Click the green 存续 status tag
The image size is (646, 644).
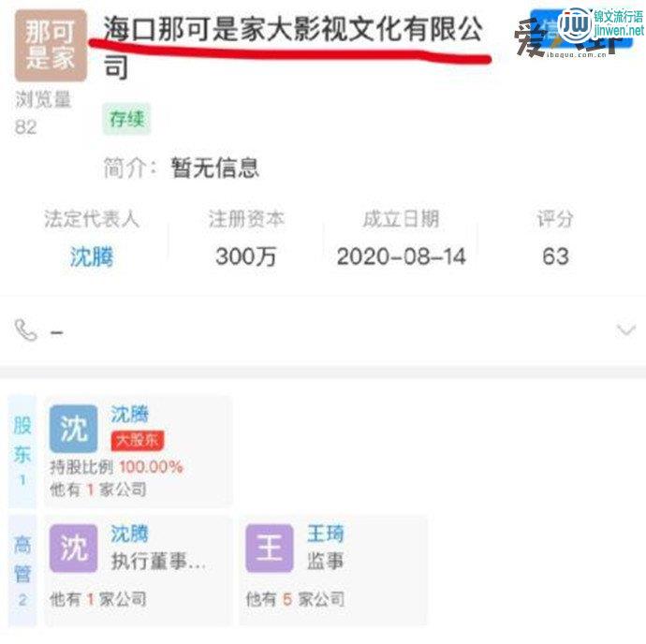[126, 119]
